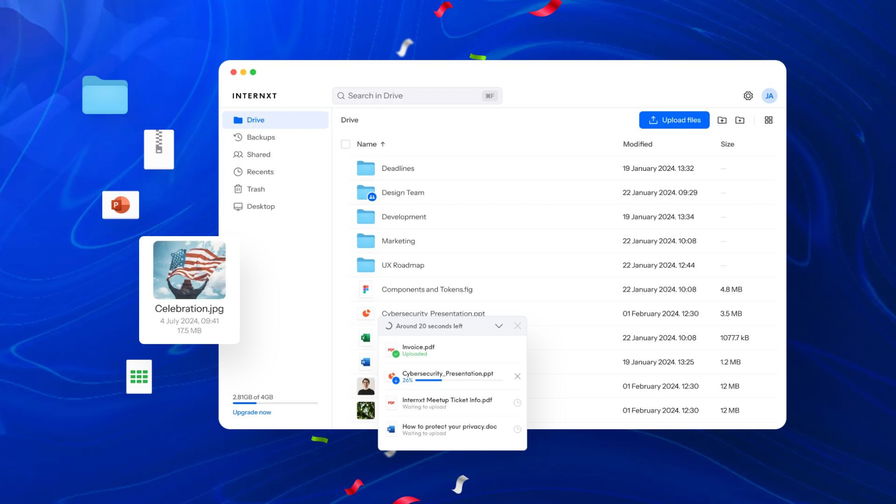Click the create new folder icon
The width and height of the screenshot is (896, 504).
click(x=740, y=120)
